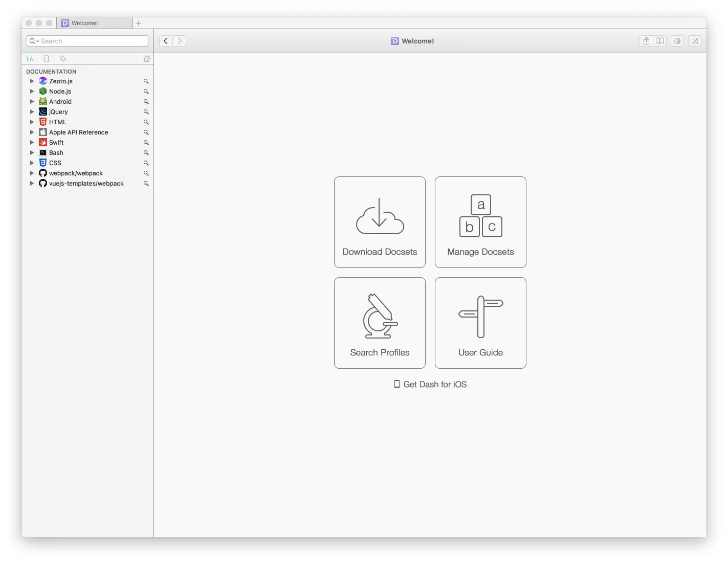The width and height of the screenshot is (728, 563).
Task: Click the annotation edit icon
Action: coord(695,41)
